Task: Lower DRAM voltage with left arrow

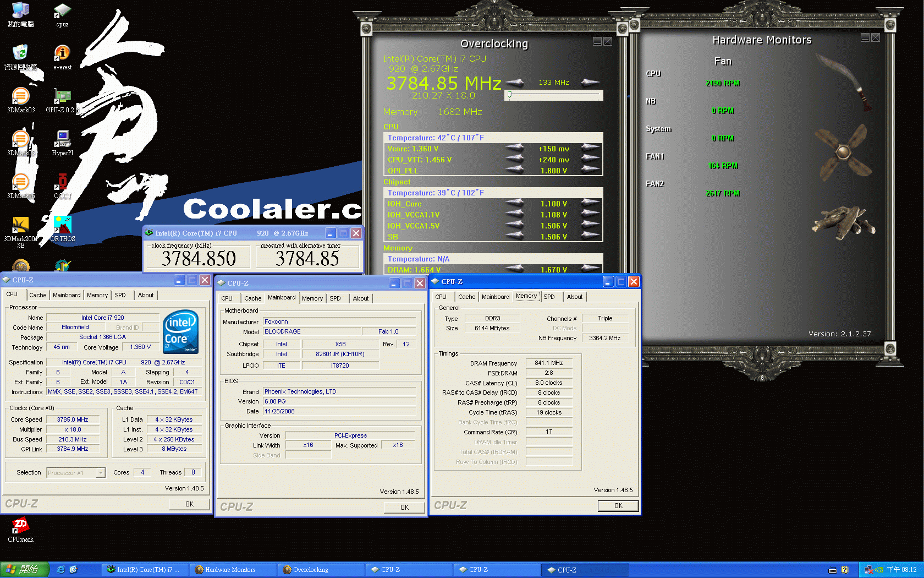Action: [x=515, y=269]
